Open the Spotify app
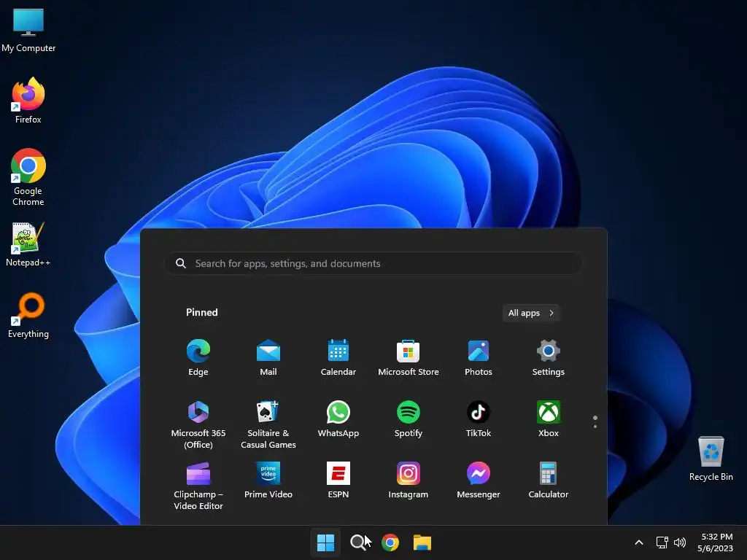 (x=409, y=419)
